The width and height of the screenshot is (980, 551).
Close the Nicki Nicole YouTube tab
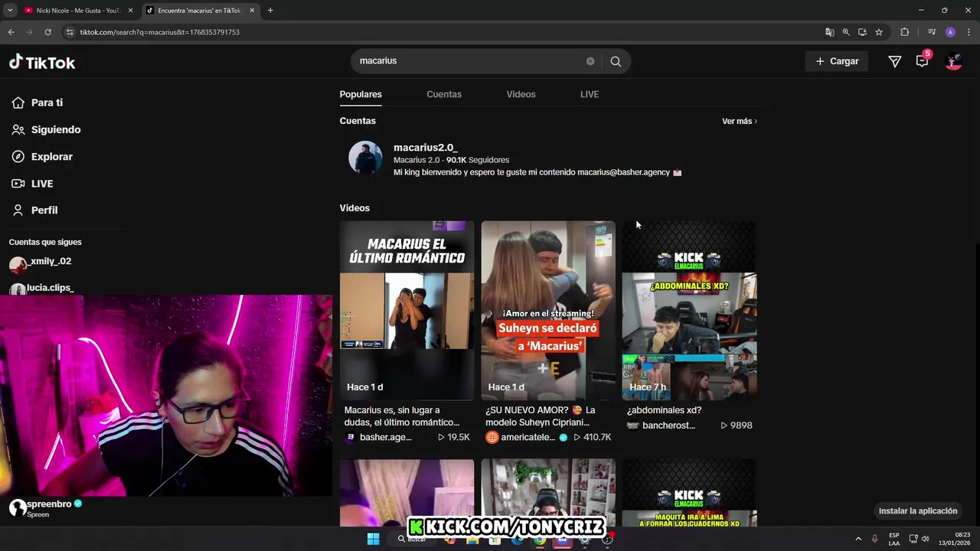click(130, 11)
